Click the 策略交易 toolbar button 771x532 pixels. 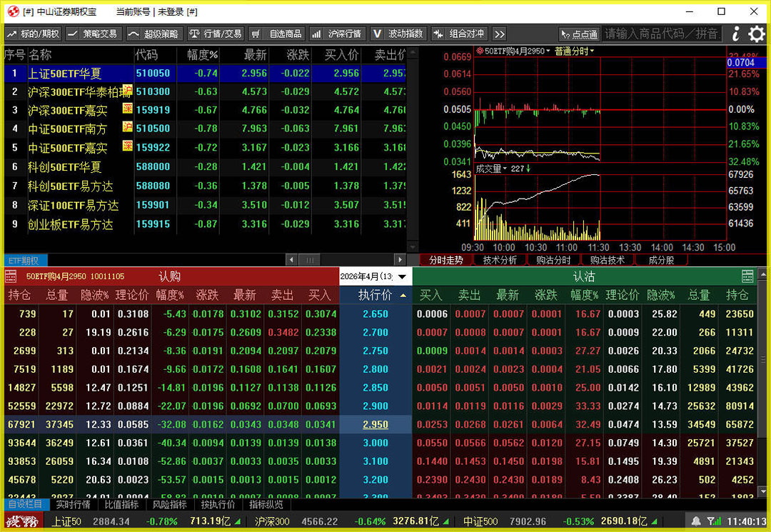[93, 34]
